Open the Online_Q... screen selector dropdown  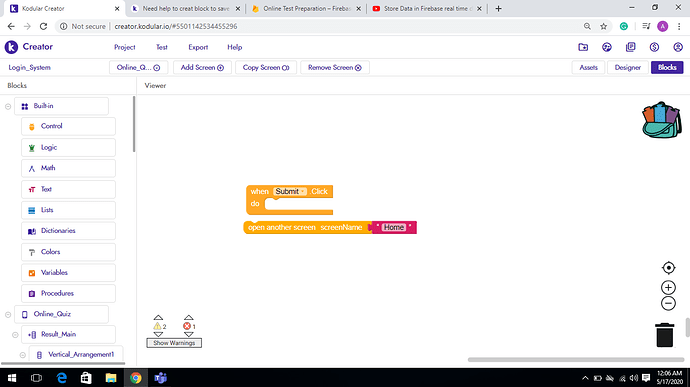point(138,67)
